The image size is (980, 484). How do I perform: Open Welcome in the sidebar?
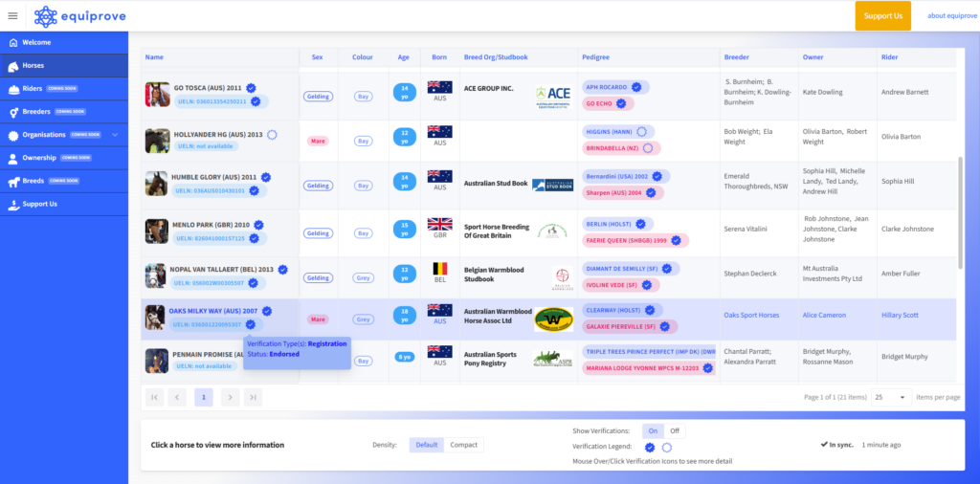(64, 42)
